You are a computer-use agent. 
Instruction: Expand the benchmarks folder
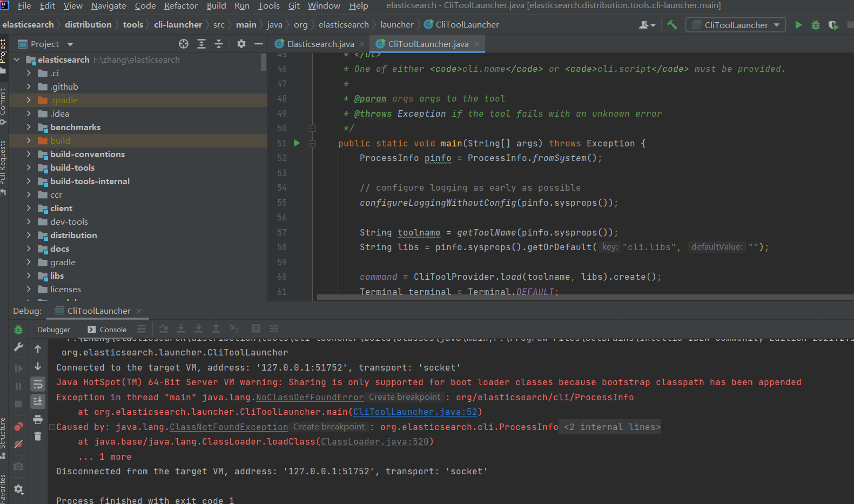(x=29, y=127)
